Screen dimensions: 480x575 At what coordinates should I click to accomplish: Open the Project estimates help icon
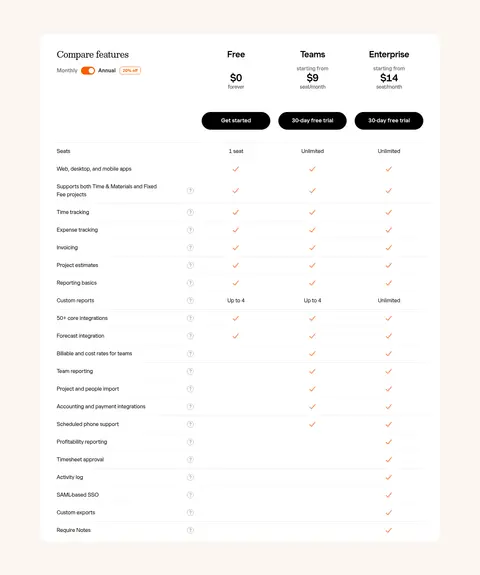coord(190,265)
